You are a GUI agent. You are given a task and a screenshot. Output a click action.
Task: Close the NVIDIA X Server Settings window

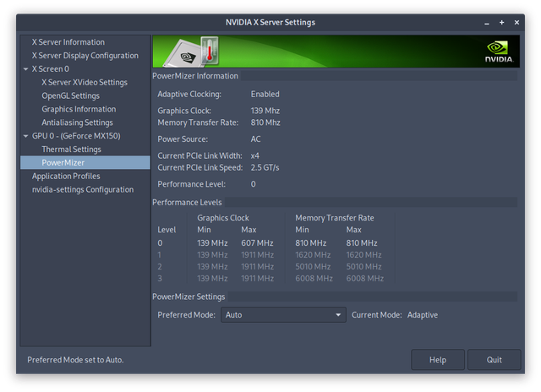(x=516, y=23)
